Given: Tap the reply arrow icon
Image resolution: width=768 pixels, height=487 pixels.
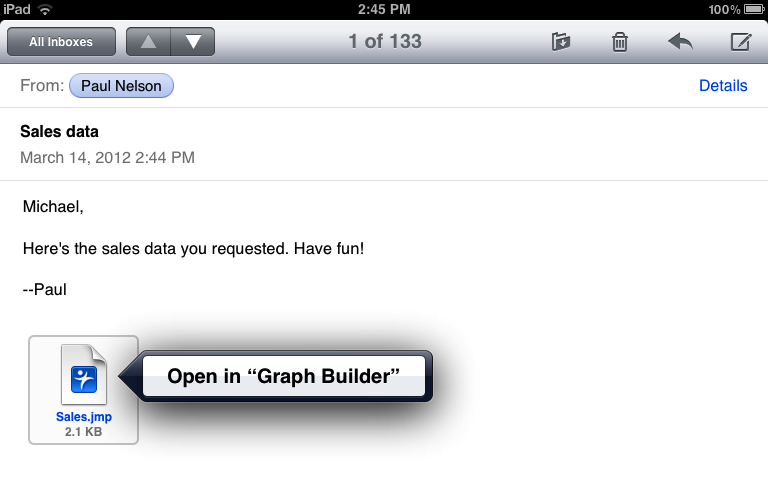Looking at the screenshot, I should (x=680, y=42).
